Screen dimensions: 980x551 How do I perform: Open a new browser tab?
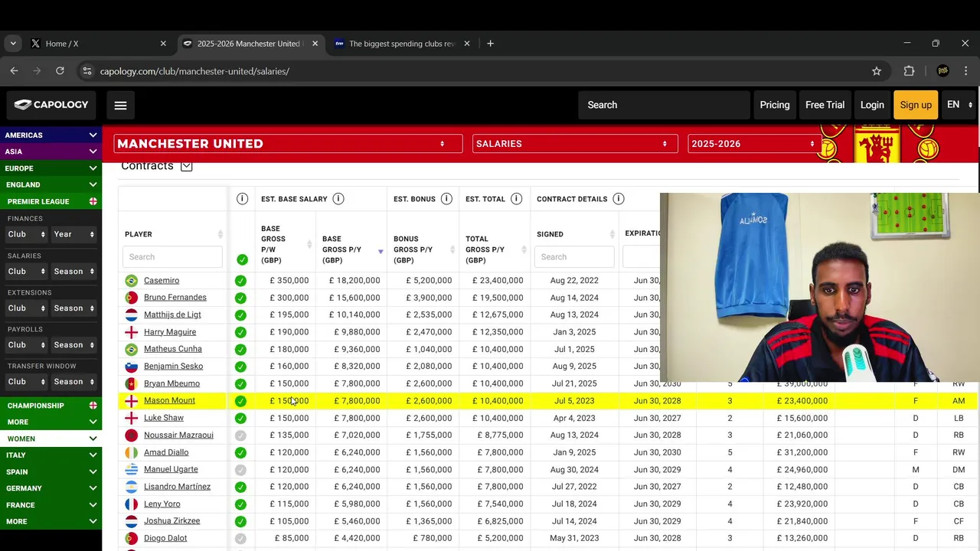pyautogui.click(x=490, y=44)
